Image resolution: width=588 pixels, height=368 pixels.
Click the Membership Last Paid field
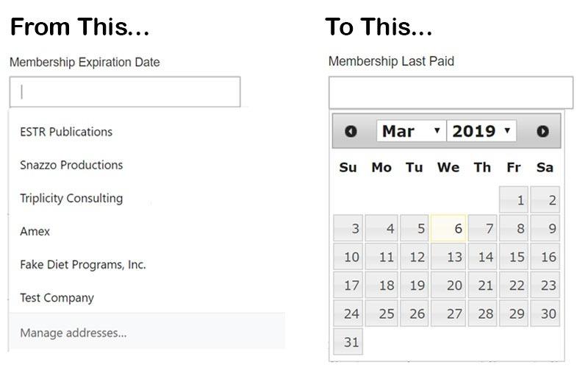pos(451,92)
